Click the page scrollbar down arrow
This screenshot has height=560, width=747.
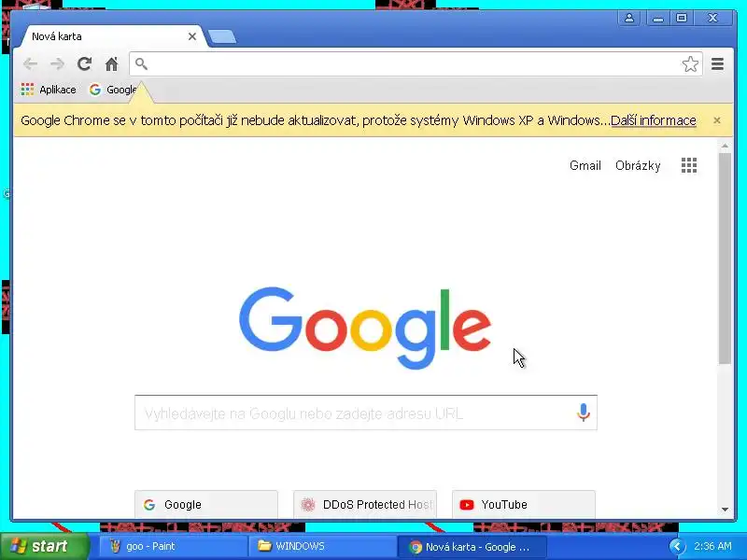725,509
